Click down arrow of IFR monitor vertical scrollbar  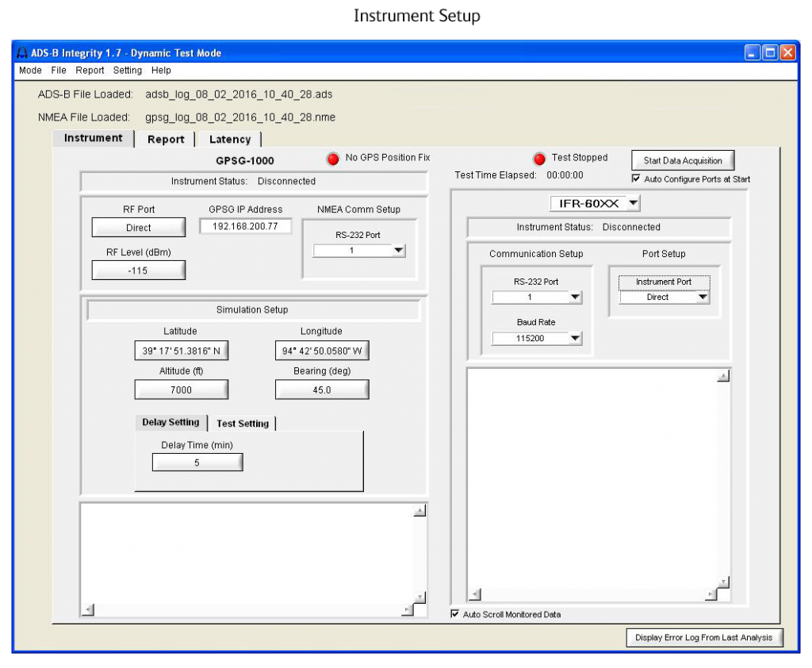pos(723,582)
